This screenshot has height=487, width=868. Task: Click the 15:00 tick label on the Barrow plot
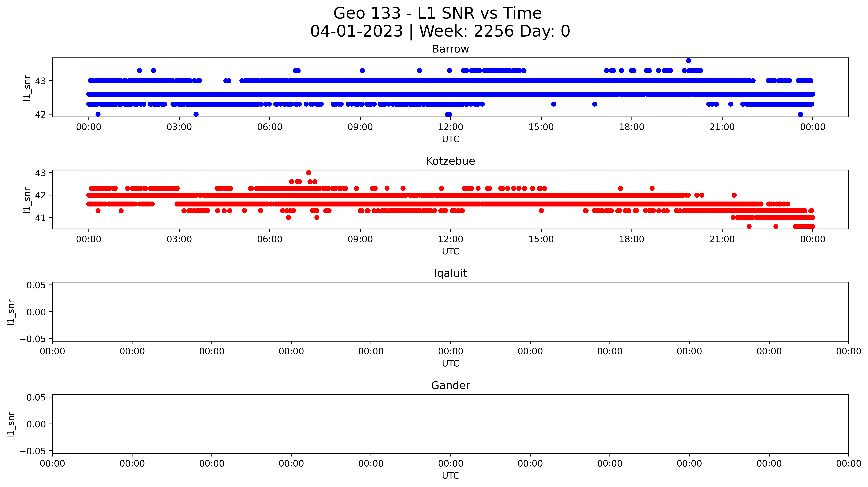tap(541, 127)
